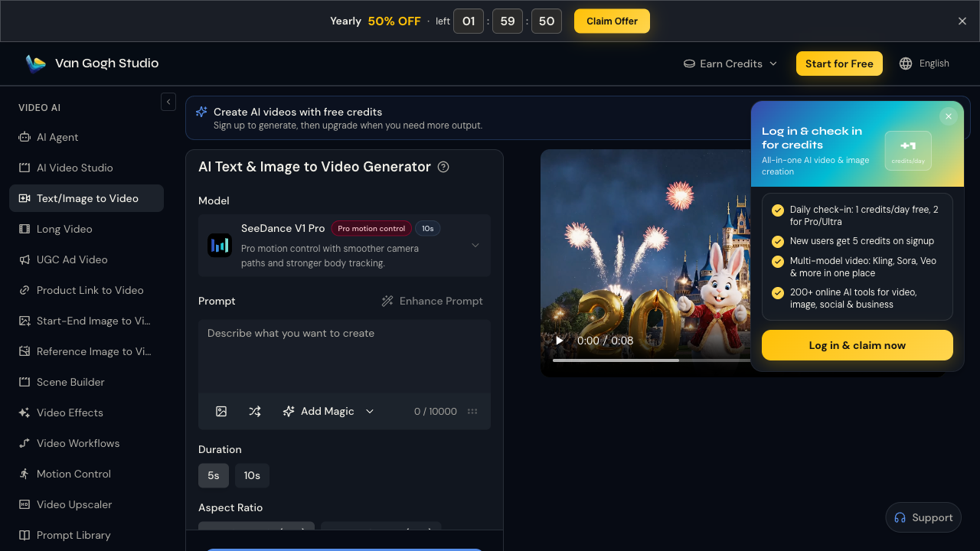Click the help icon beside generator title
This screenshot has height=551, width=980.
[443, 167]
